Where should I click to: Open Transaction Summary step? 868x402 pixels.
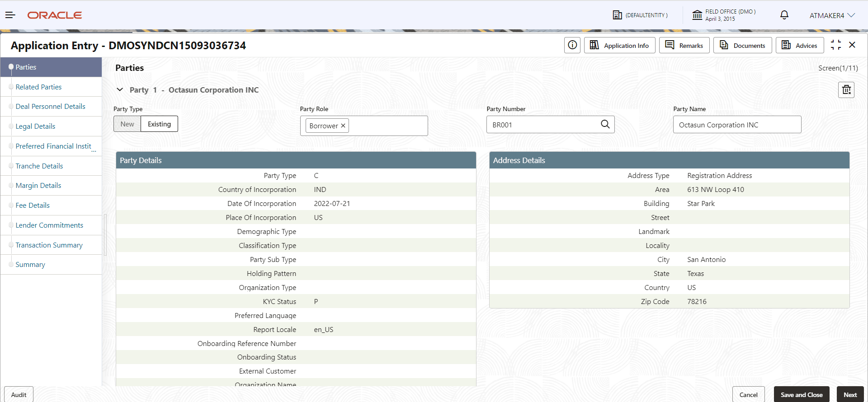pos(51,245)
